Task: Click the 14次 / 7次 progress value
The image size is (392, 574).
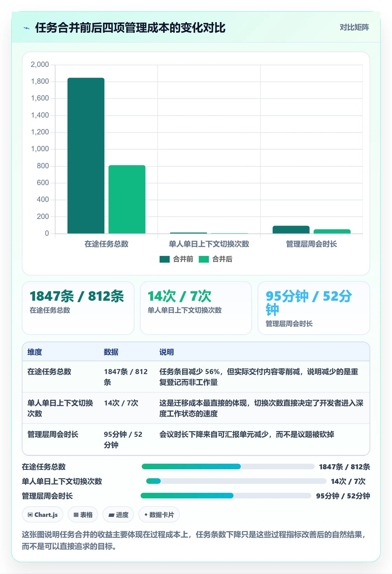Action: click(x=348, y=481)
